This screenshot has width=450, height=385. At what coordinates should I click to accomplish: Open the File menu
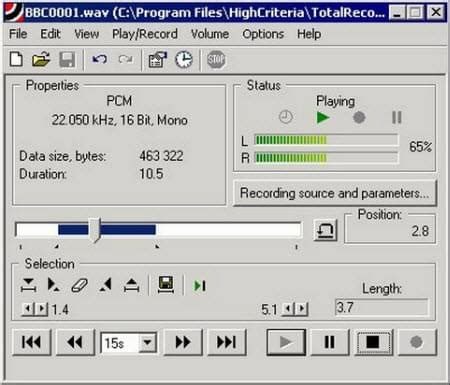point(18,34)
